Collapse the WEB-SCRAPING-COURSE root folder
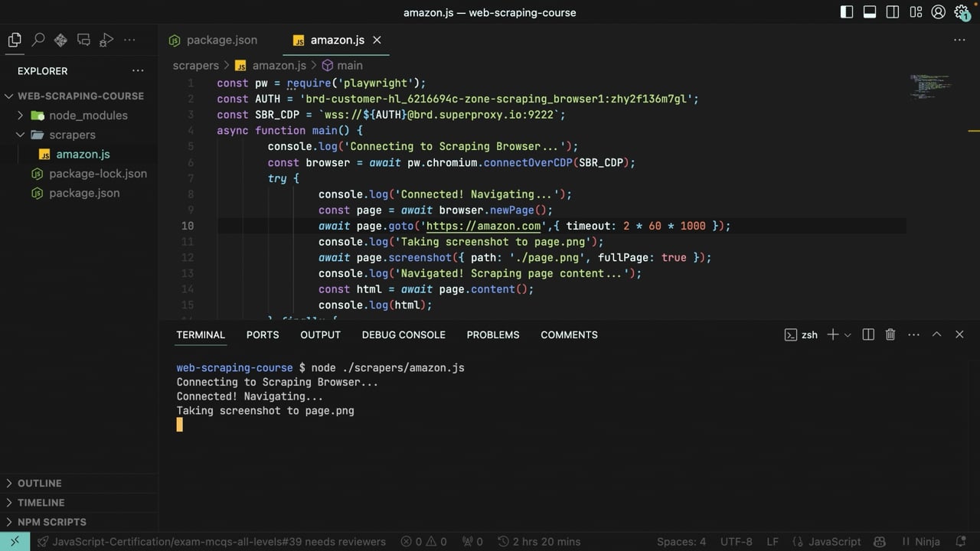980x551 pixels. point(80,96)
